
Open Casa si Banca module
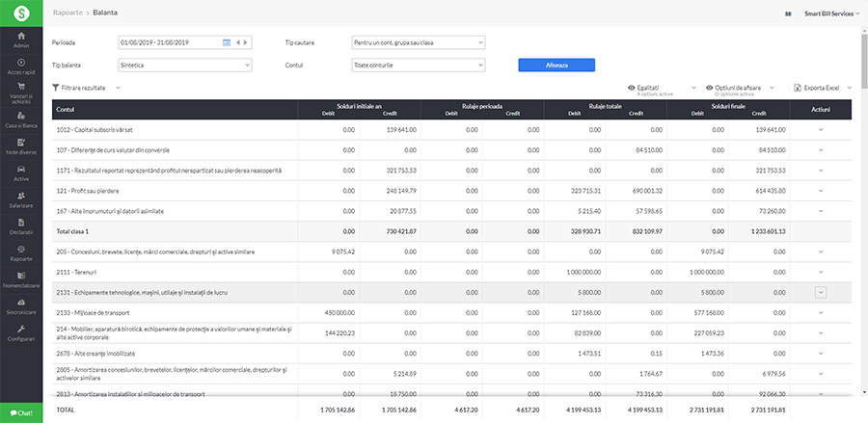click(x=21, y=121)
